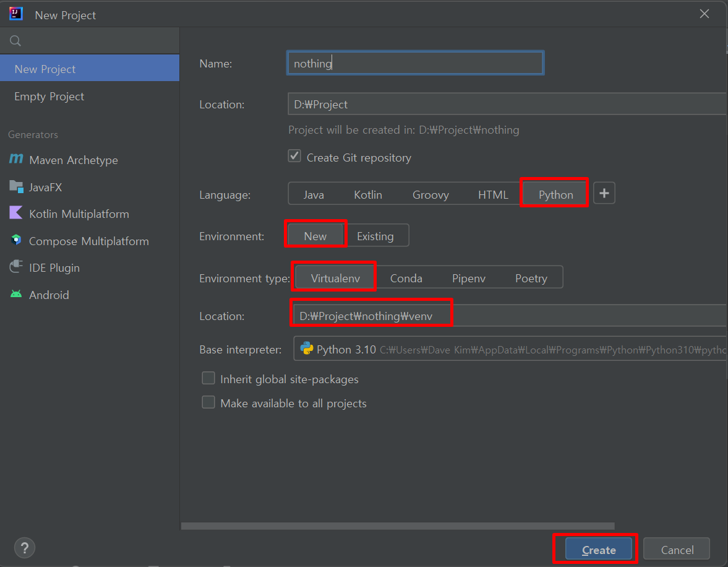Open JavaFX generator
Viewport: 728px width, 567px height.
pos(90,187)
